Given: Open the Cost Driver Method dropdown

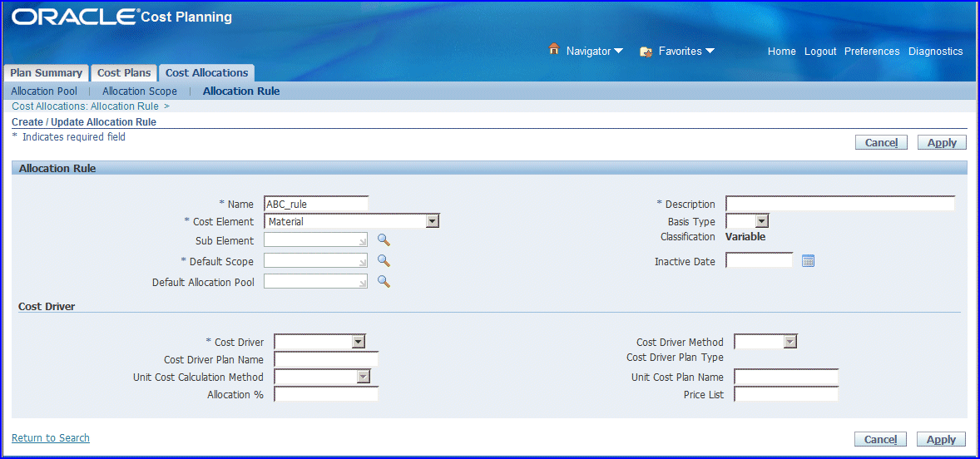Looking at the screenshot, I should coord(765,342).
